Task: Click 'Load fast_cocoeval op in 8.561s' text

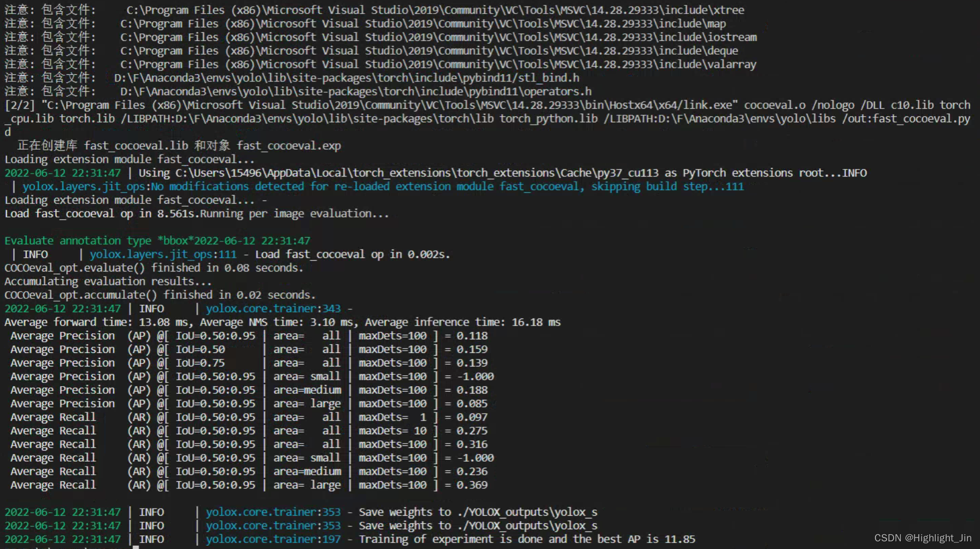Action: coord(102,214)
